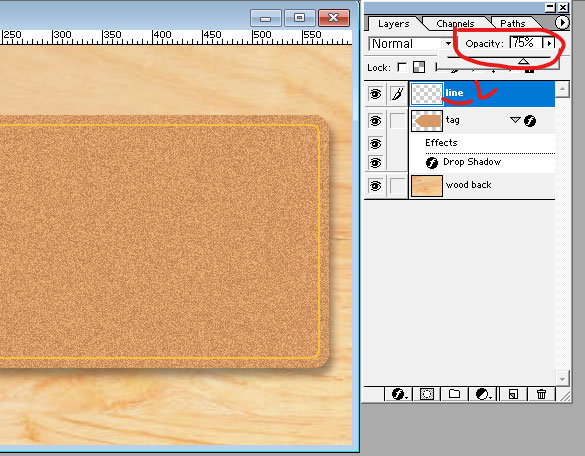
Task: Click the tag layer thumbnail
Action: [x=427, y=121]
